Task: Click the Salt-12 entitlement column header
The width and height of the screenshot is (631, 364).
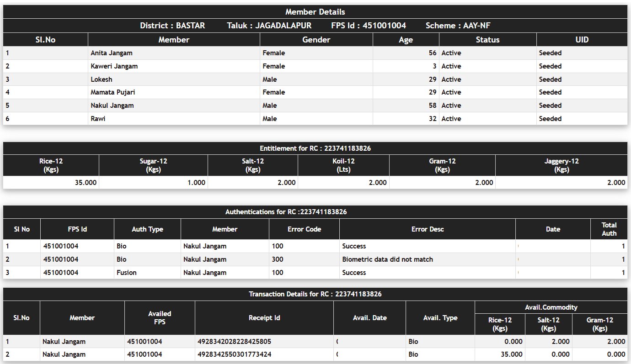Action: click(253, 165)
